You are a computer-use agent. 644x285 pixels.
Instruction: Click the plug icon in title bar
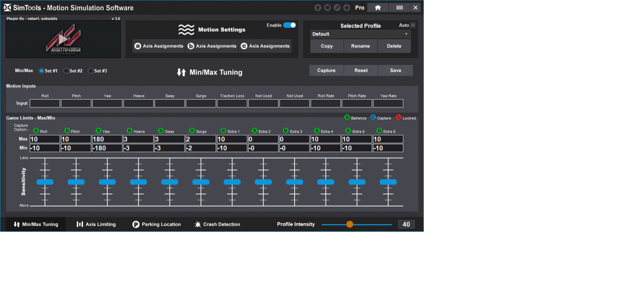point(347,8)
